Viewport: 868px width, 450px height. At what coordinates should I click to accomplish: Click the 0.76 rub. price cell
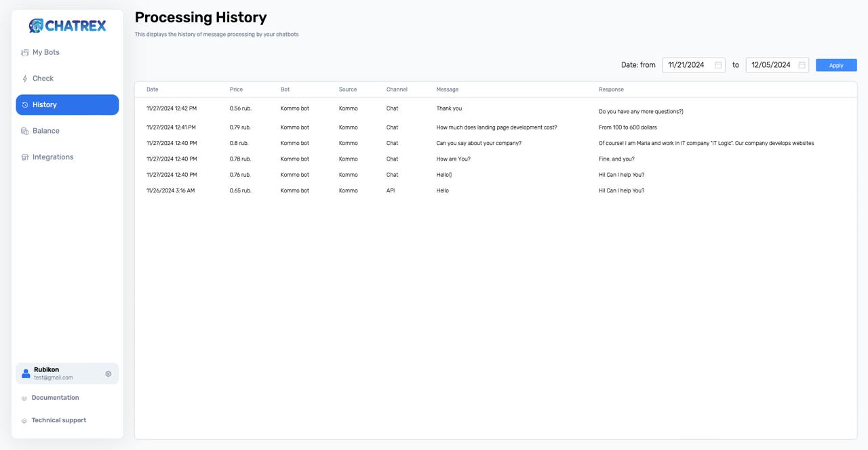click(x=241, y=175)
